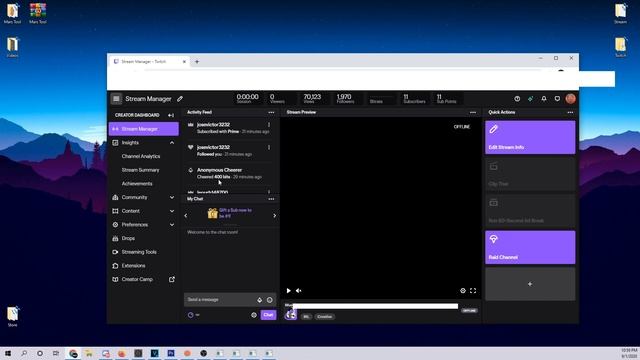Click the Extensions icon in sidebar
Viewport: 640px width, 360px height.
(115, 266)
